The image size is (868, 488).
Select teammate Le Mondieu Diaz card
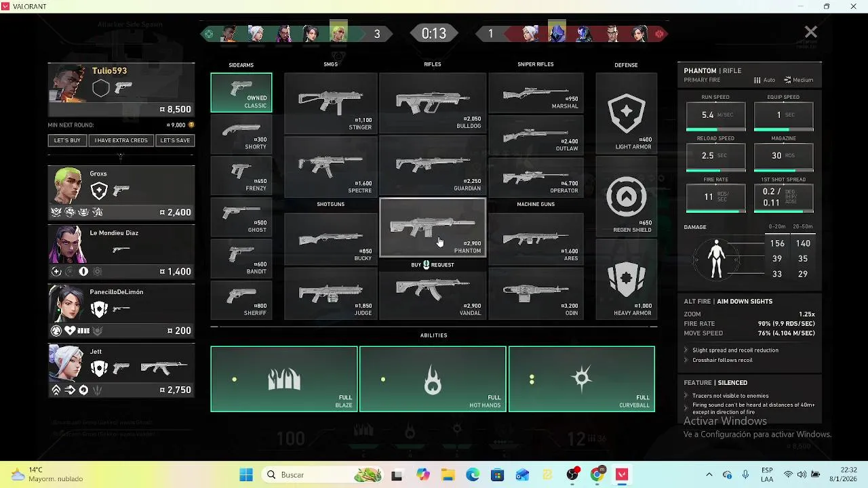(x=121, y=252)
